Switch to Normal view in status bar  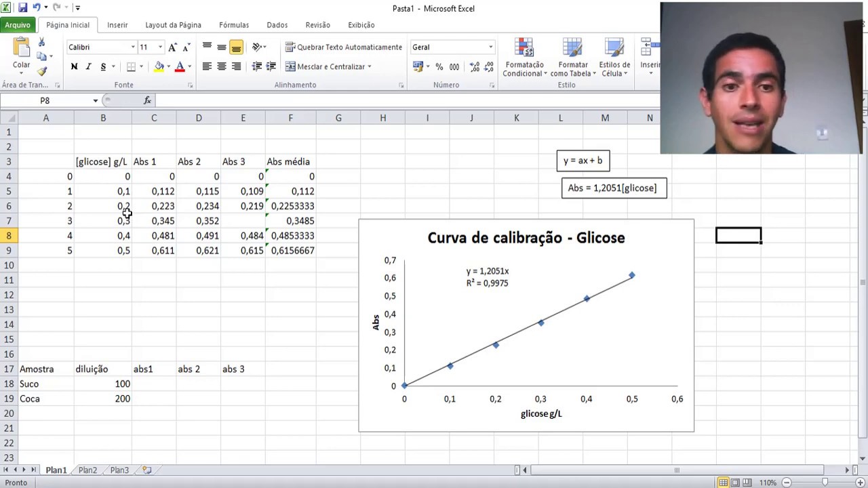click(x=723, y=483)
